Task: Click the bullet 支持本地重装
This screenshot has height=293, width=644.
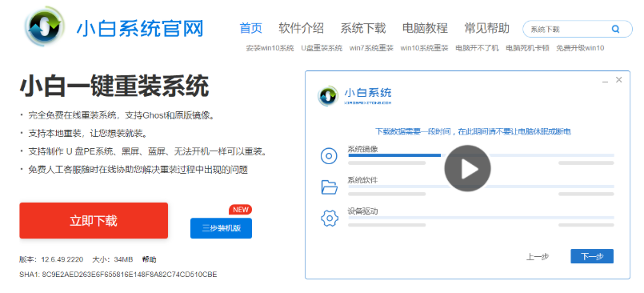Action: click(87, 133)
